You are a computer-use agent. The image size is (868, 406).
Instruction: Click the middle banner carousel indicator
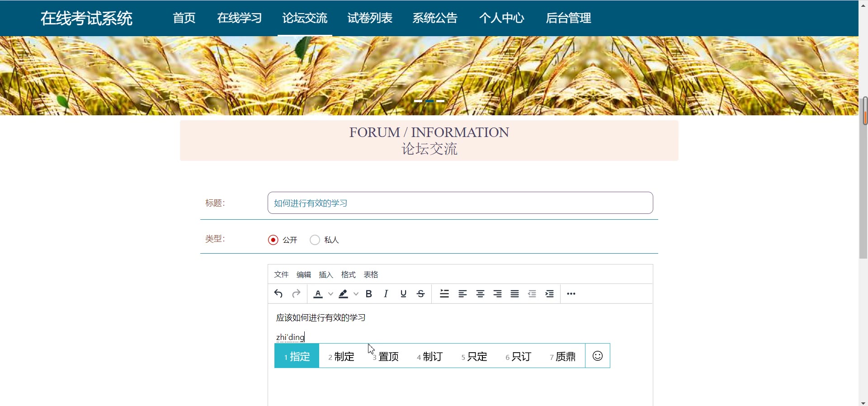[x=429, y=101]
